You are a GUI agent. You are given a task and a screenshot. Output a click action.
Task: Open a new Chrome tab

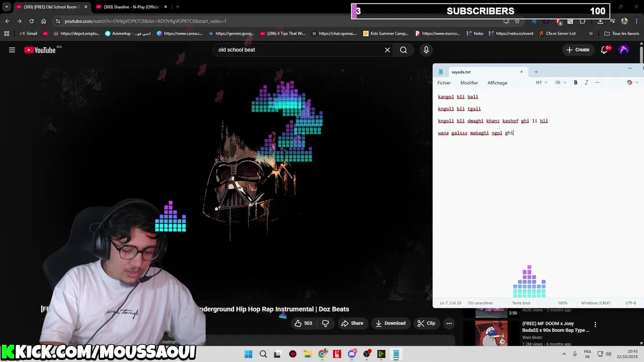[x=178, y=7]
